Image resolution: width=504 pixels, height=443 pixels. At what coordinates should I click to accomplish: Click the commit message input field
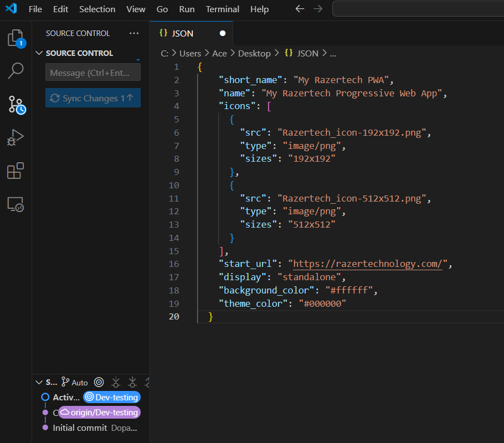click(x=92, y=73)
